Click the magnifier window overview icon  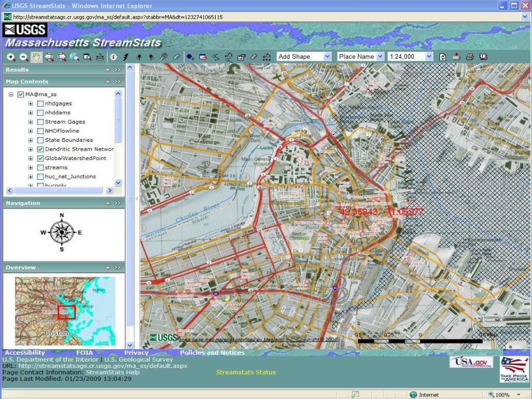(x=87, y=57)
